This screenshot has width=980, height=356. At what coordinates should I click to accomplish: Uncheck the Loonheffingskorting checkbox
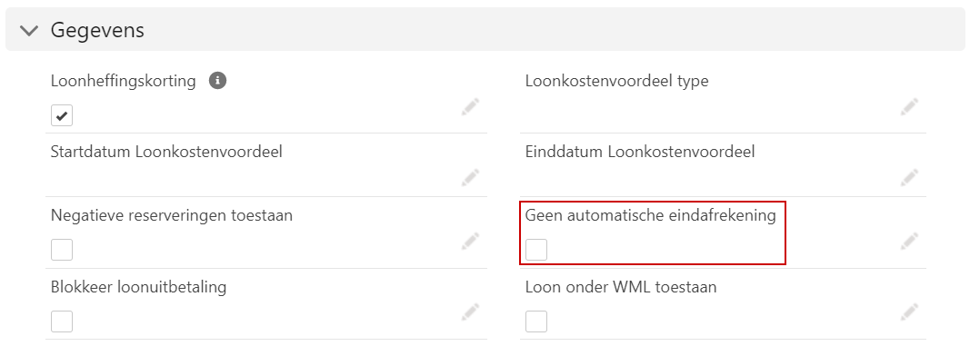click(x=62, y=115)
